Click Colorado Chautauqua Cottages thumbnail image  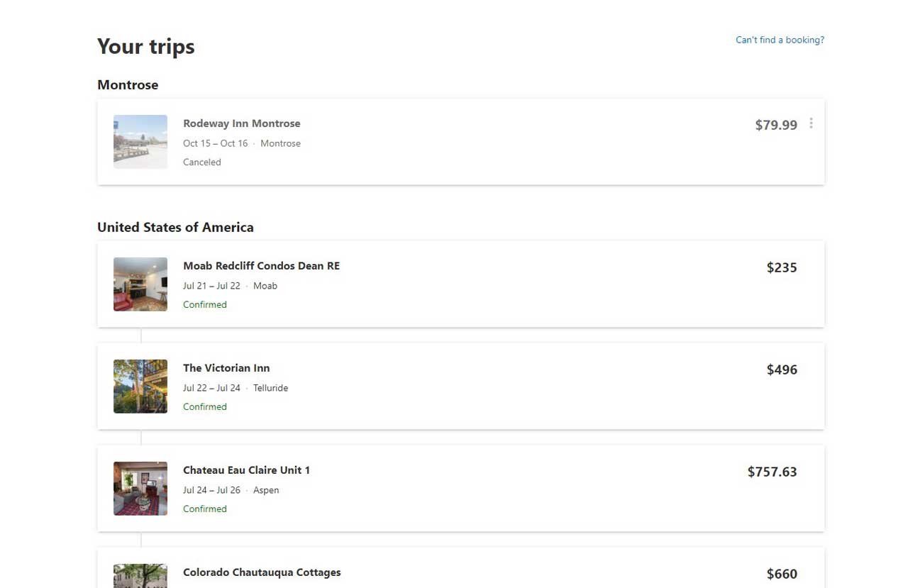coord(140,576)
